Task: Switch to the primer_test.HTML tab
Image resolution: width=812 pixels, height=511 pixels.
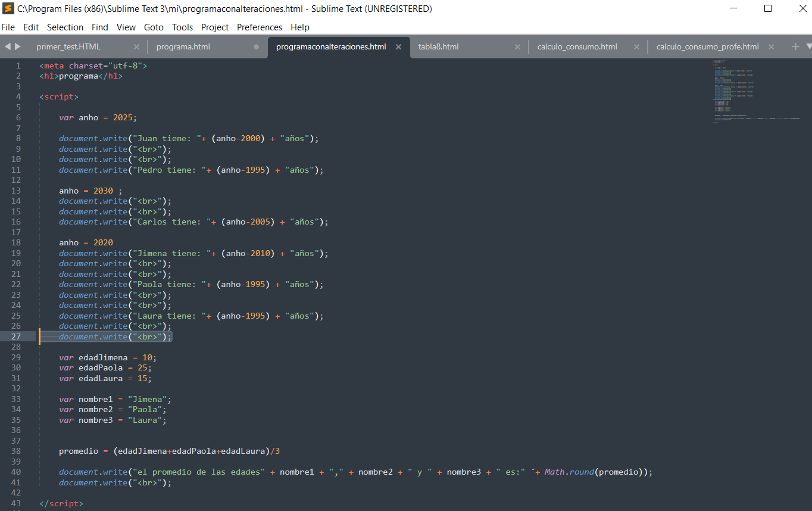Action: [68, 46]
